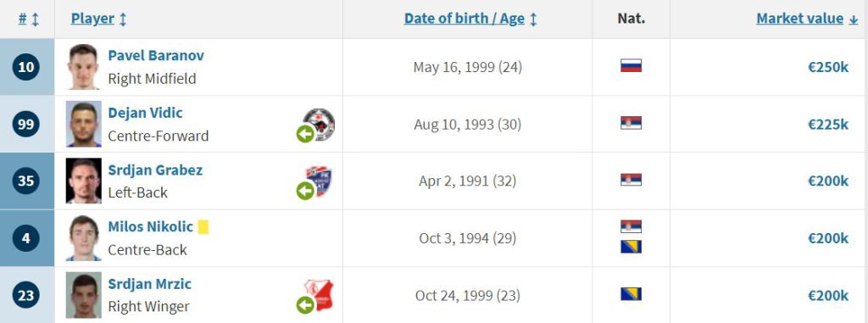This screenshot has height=323, width=868.
Task: Click green transfer arrow beside Srdjan Grabez
Action: (x=305, y=191)
